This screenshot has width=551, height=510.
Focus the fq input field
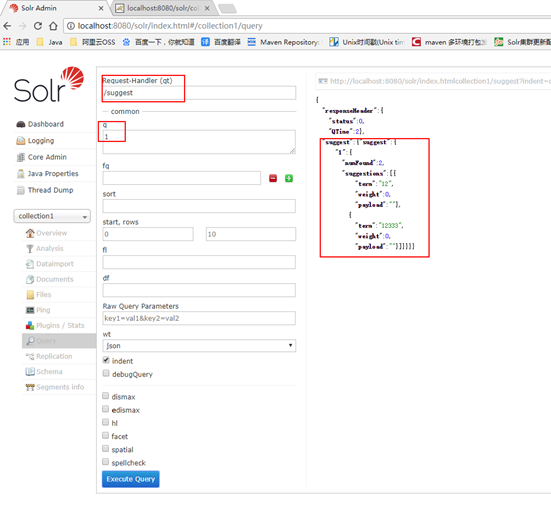pyautogui.click(x=181, y=178)
